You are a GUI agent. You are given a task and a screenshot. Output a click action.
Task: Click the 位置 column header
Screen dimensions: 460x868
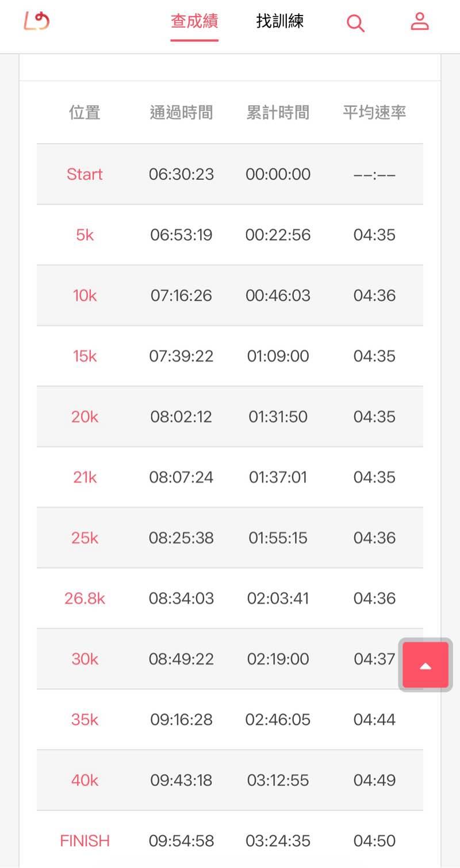pyautogui.click(x=85, y=113)
